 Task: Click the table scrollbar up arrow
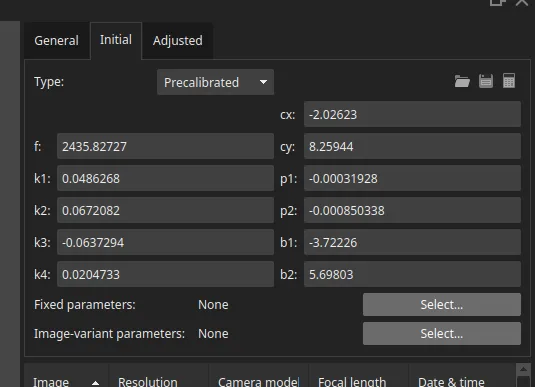click(x=523, y=369)
